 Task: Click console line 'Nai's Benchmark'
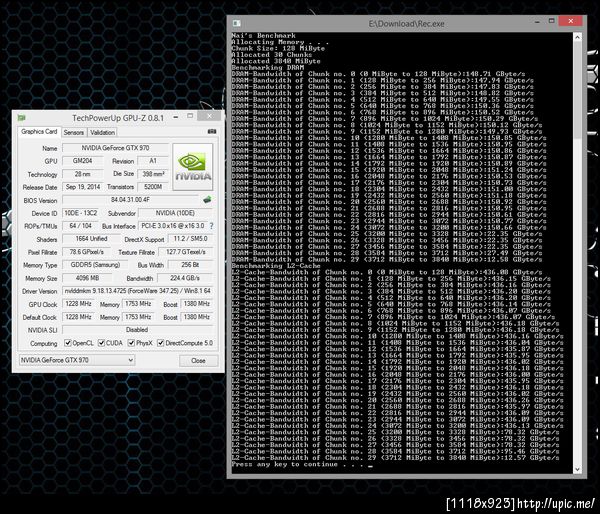click(x=263, y=35)
